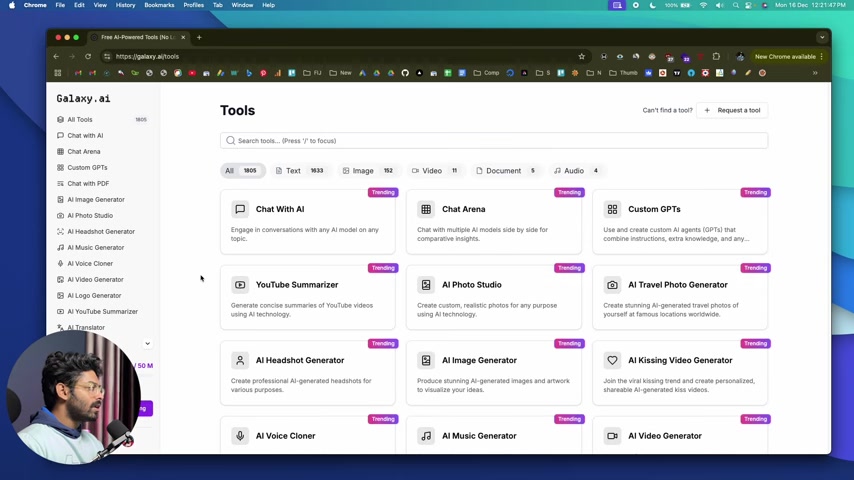
Task: Open the Profiles menu in the menu bar
Action: [x=193, y=5]
